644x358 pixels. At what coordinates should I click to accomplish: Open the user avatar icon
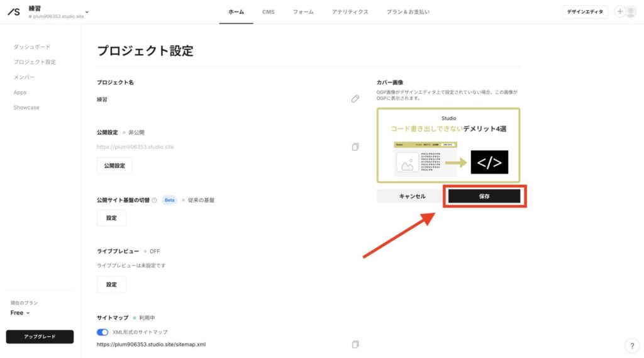tap(631, 11)
